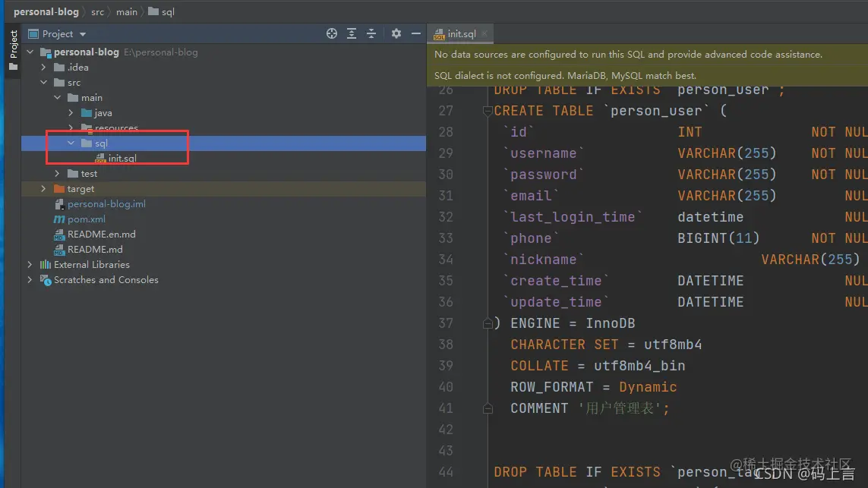Switch to the init.sql editor tab
Image resolution: width=868 pixels, height=488 pixels.
(460, 33)
